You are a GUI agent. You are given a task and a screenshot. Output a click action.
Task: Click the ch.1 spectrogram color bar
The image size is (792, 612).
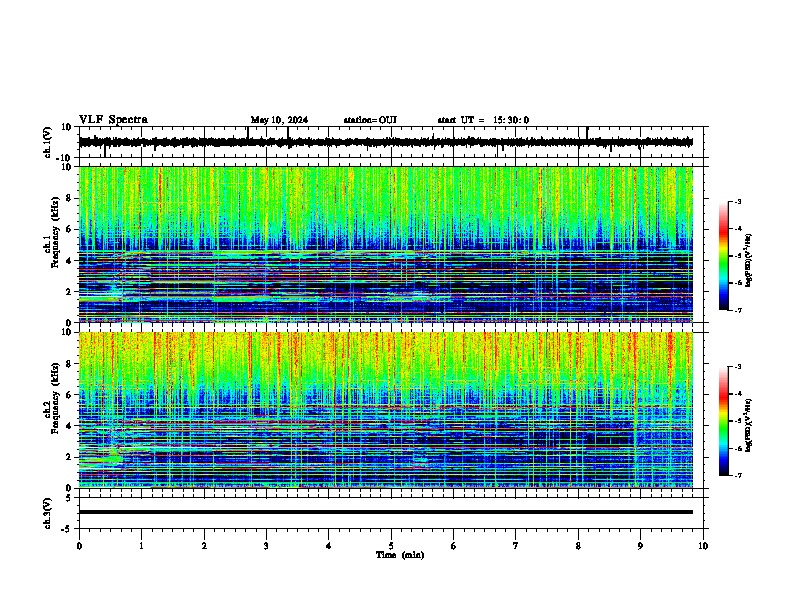tap(723, 256)
